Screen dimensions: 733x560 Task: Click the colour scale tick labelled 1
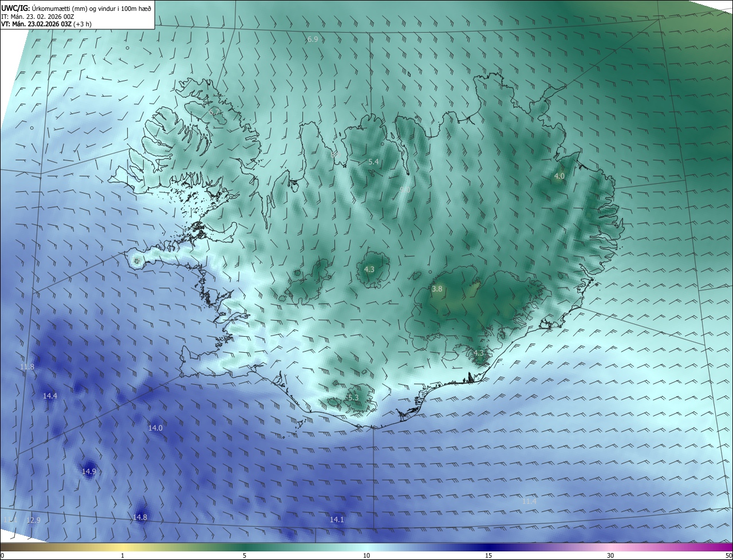click(x=123, y=555)
